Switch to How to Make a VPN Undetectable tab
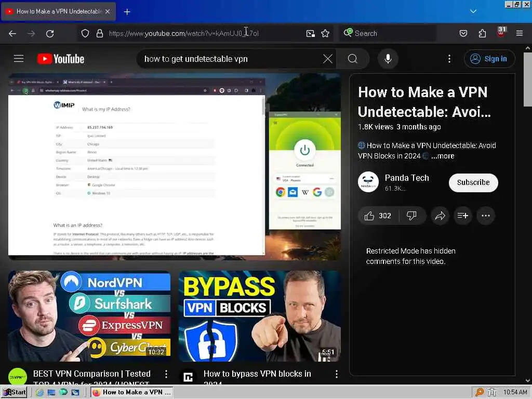Screen dimensions: 532x399 [59, 11]
